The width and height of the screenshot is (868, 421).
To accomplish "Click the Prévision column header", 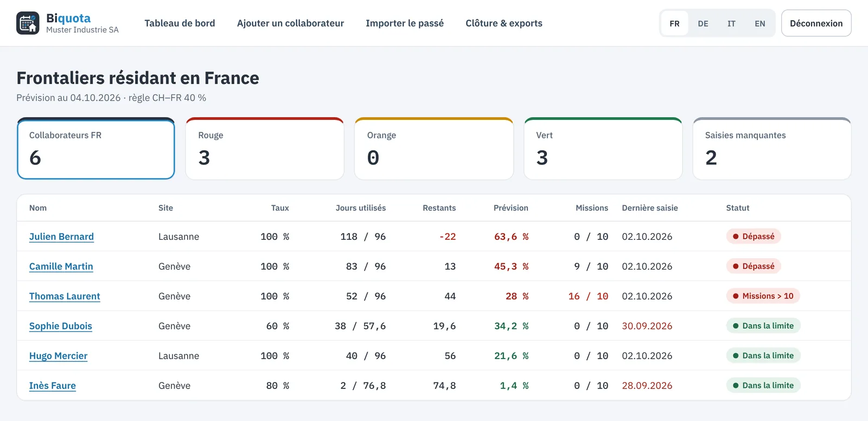I will tap(511, 208).
